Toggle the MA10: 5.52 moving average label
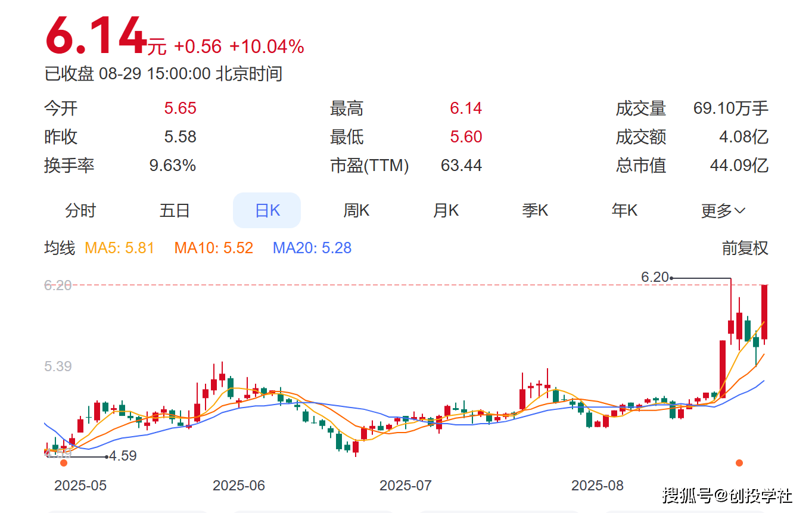The width and height of the screenshot is (812, 513). point(214,248)
